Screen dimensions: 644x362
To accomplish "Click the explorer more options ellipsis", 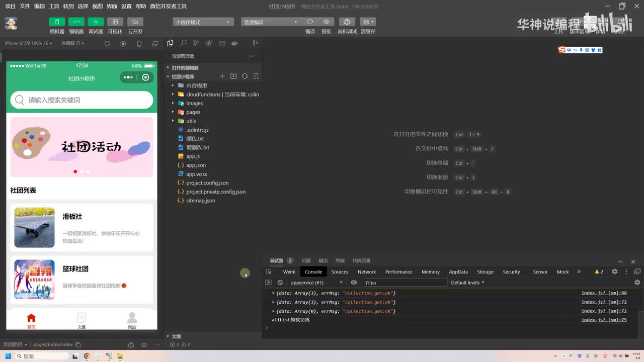I will (x=251, y=56).
